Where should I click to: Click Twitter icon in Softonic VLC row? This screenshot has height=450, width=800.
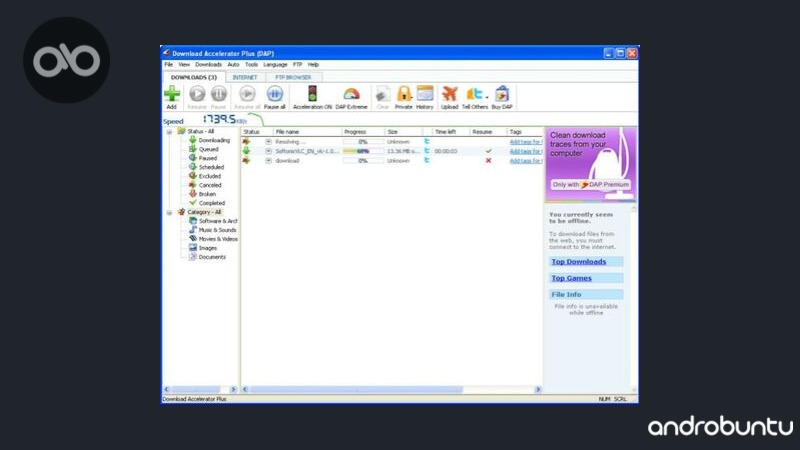[427, 151]
